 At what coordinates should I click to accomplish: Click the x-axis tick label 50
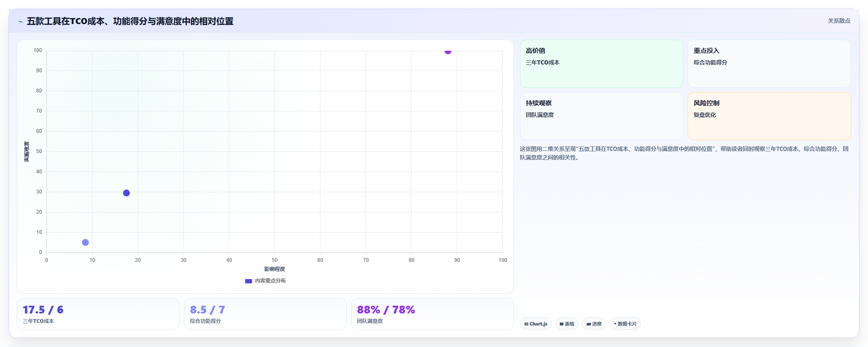pyautogui.click(x=275, y=260)
